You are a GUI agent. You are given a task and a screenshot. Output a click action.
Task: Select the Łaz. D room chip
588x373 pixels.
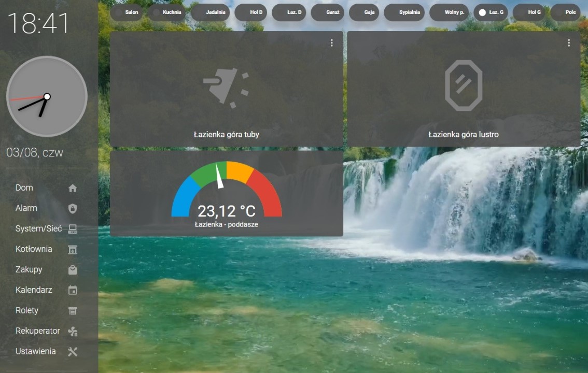pos(289,12)
